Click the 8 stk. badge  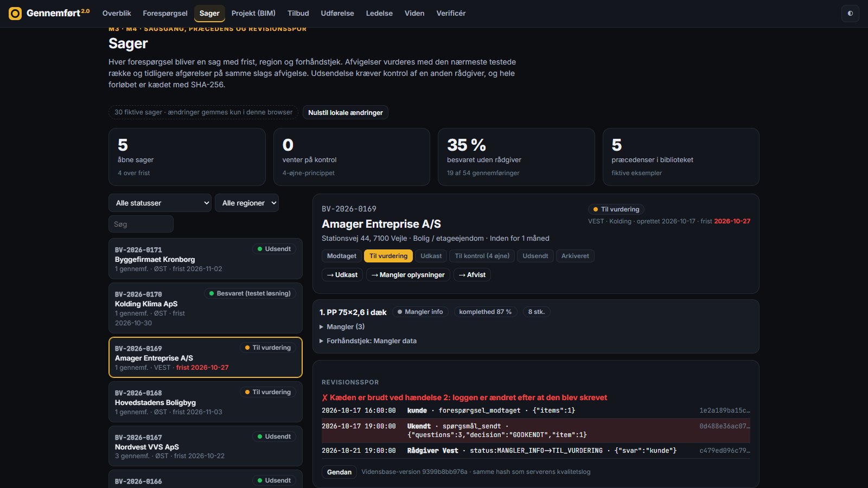[537, 312]
